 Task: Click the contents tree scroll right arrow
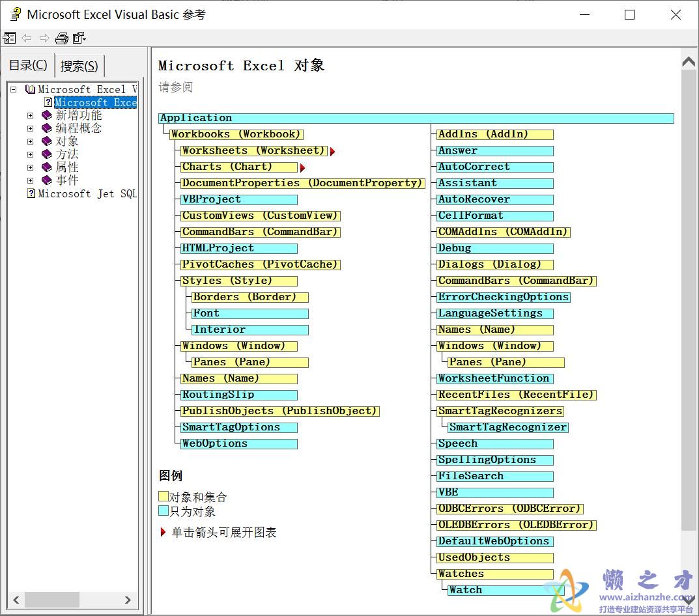[x=128, y=600]
